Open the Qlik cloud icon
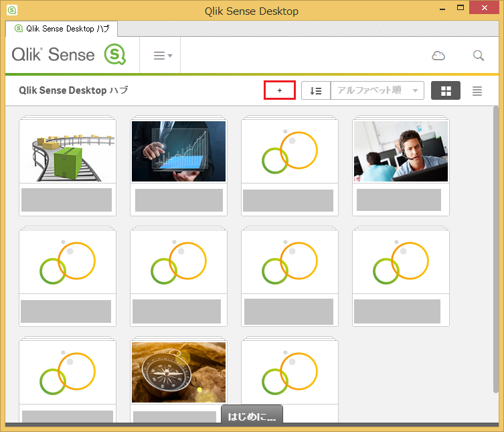The height and width of the screenshot is (432, 504). tap(438, 56)
